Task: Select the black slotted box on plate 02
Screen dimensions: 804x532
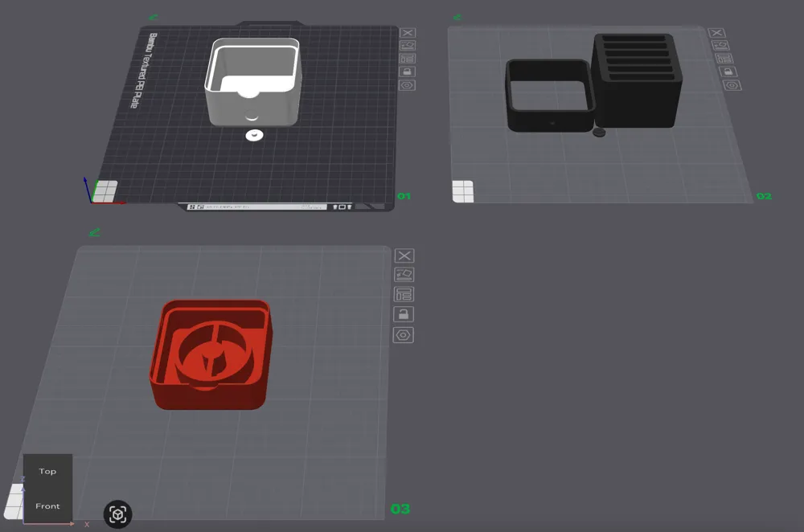Action: point(638,81)
